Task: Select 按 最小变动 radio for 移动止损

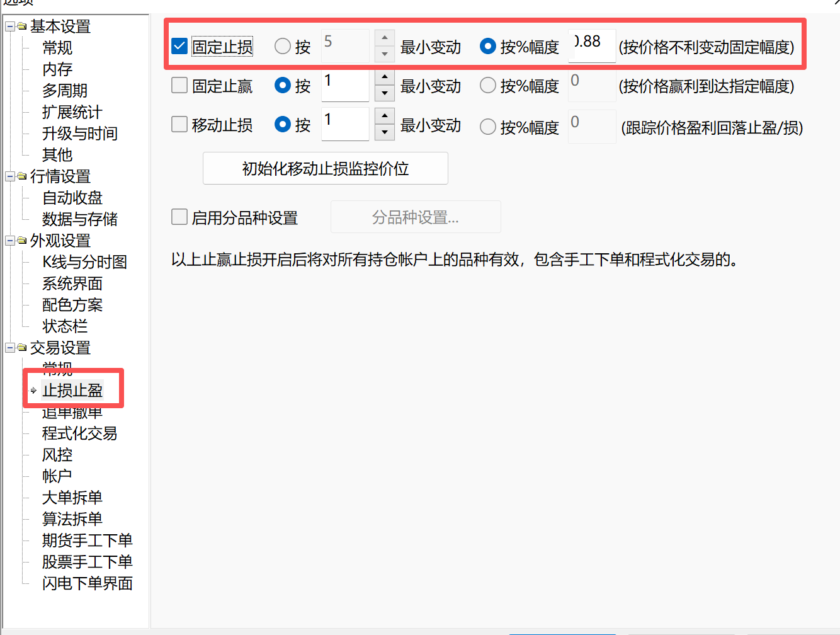Action: [x=283, y=124]
